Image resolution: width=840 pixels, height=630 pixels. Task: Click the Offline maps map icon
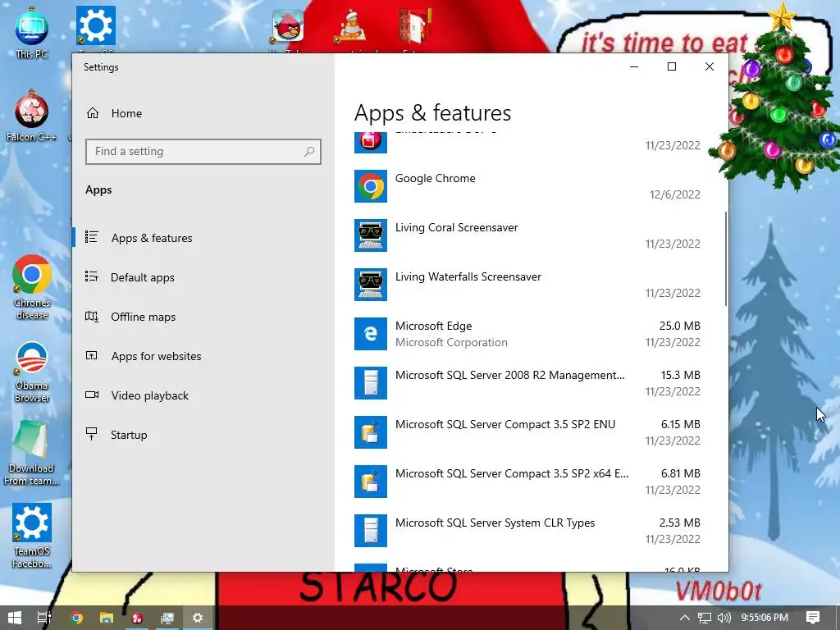92,316
